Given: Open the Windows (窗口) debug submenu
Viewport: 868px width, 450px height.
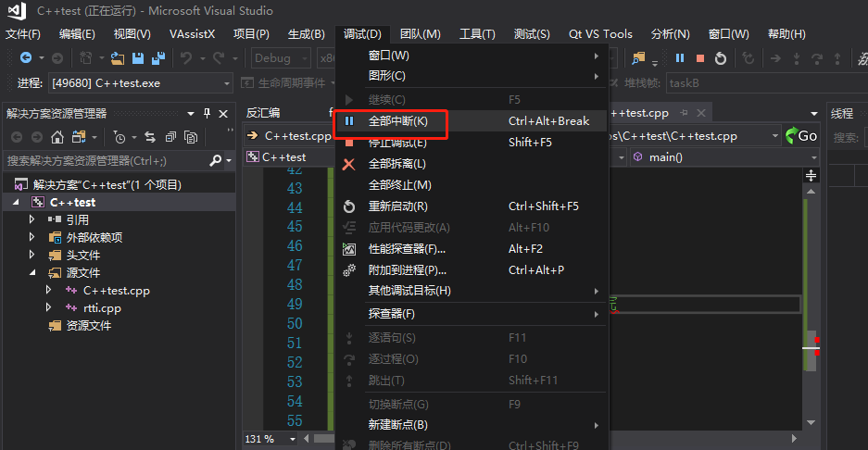Looking at the screenshot, I should point(472,56).
